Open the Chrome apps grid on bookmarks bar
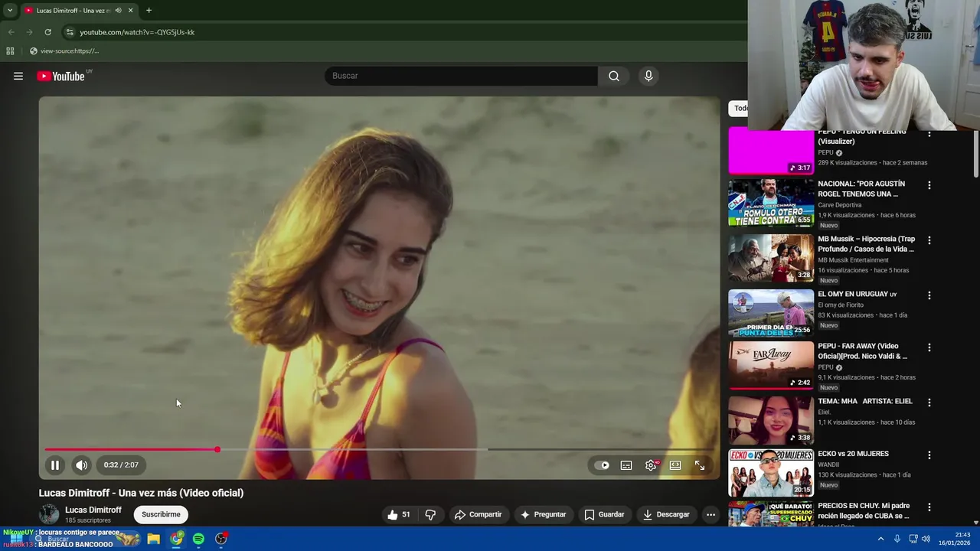 (10, 51)
